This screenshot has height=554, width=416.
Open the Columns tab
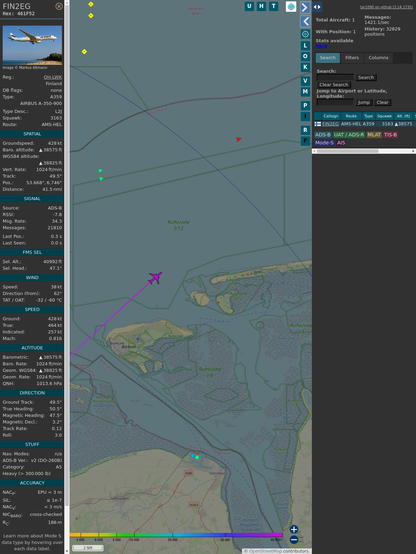pos(378,58)
